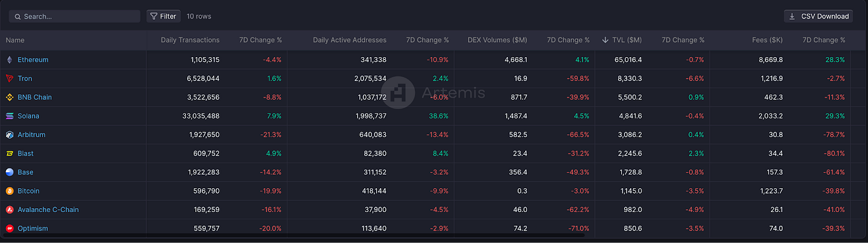Select Avalanche C-Chain TVL 982.0
The image size is (868, 243).
[633, 210]
